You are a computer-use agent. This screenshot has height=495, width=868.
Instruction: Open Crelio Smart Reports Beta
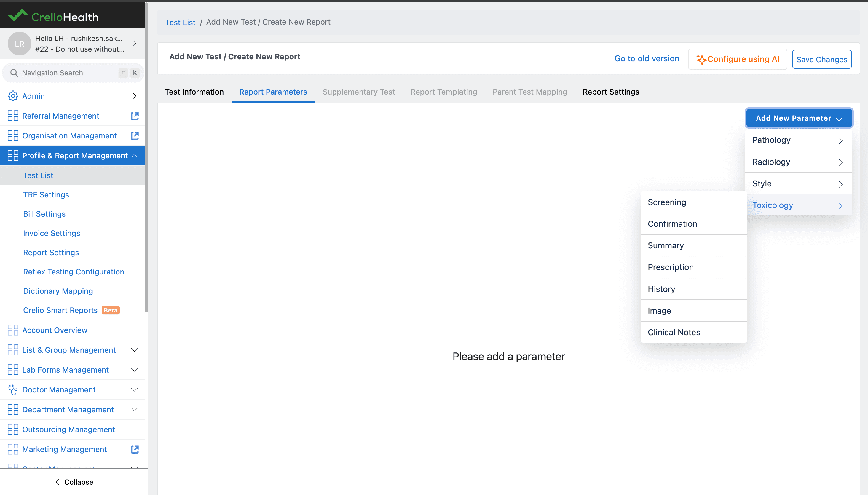pyautogui.click(x=72, y=310)
